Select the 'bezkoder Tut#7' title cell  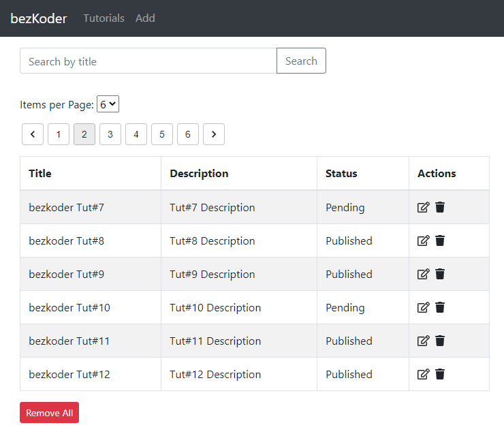click(x=91, y=207)
